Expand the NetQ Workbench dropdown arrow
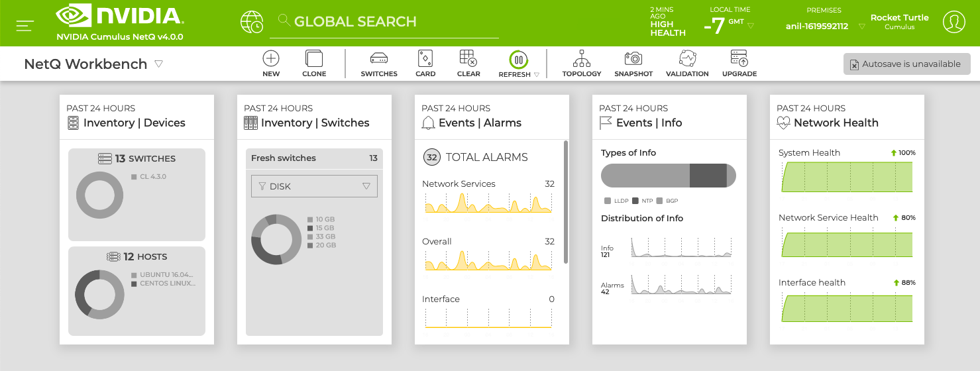 (158, 64)
